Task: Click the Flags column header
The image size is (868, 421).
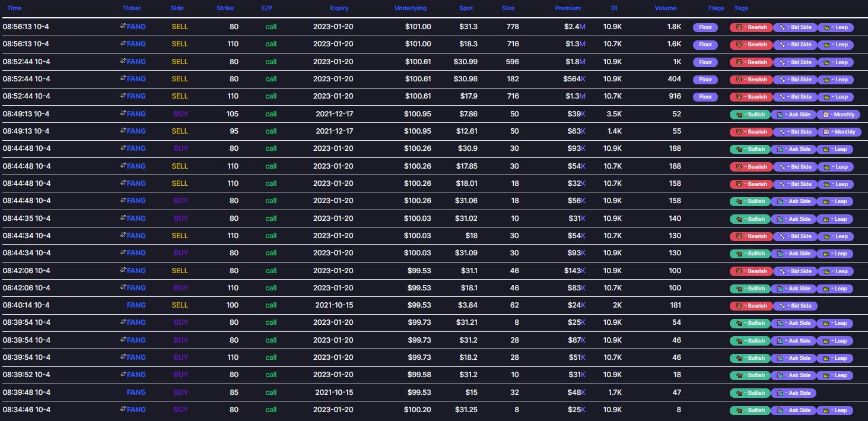Action: pyautogui.click(x=716, y=8)
